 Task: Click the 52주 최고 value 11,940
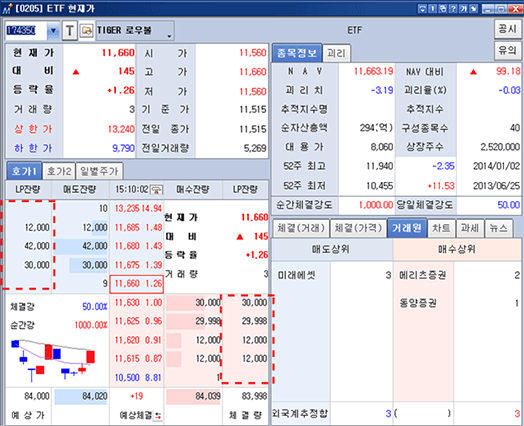click(380, 166)
